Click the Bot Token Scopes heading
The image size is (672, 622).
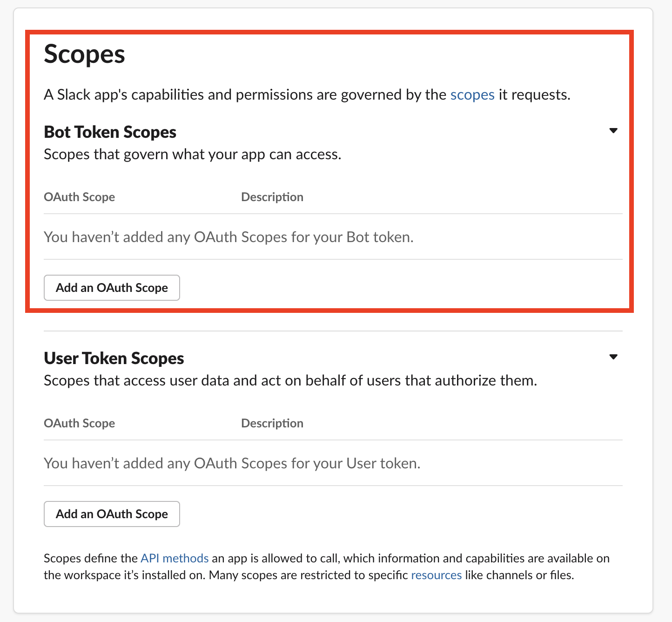[x=110, y=132]
